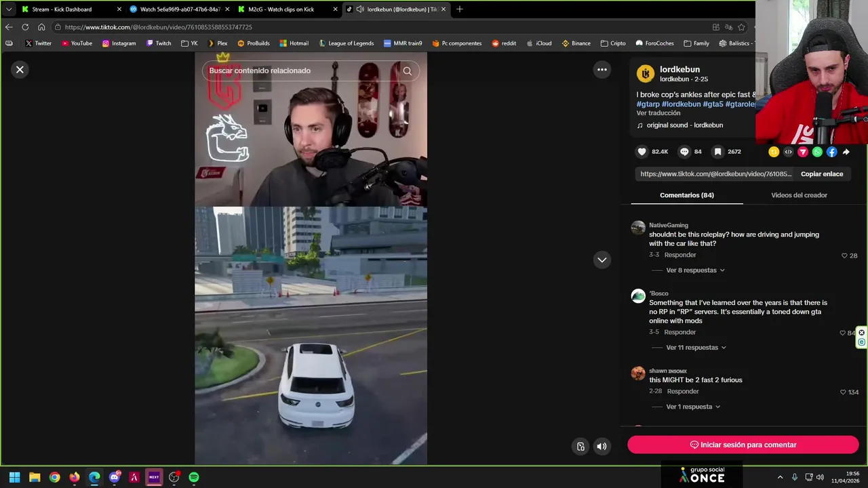This screenshot has height=488, width=868.
Task: Switch to 'Watch 5e6a96f9' browser tab
Action: pyautogui.click(x=180, y=9)
